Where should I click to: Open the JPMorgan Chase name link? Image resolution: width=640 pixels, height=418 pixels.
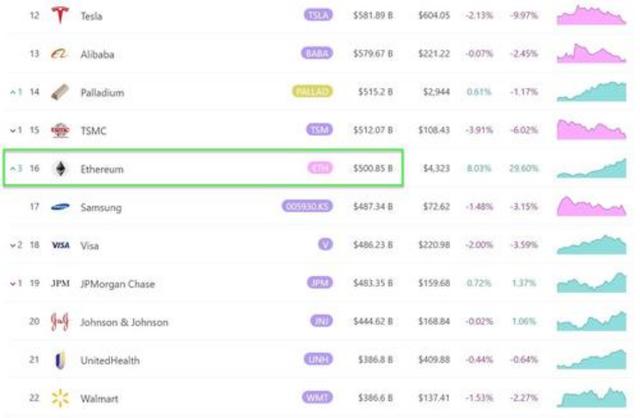pyautogui.click(x=118, y=284)
